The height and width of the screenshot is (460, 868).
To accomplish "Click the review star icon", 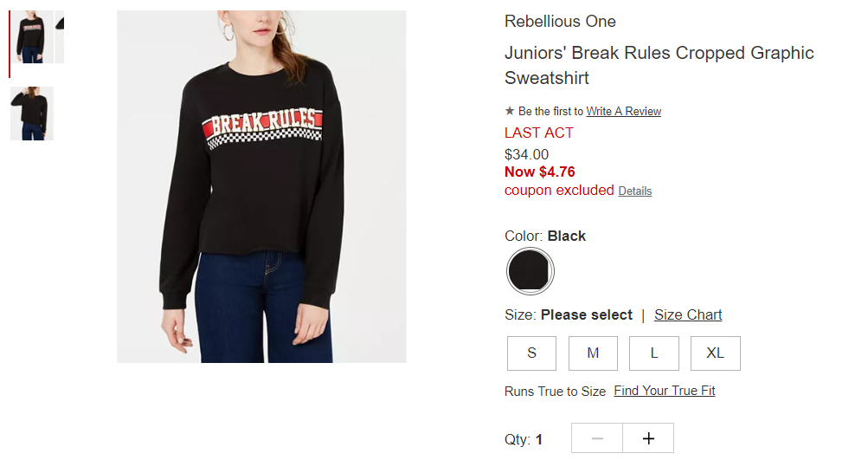I will (x=509, y=111).
